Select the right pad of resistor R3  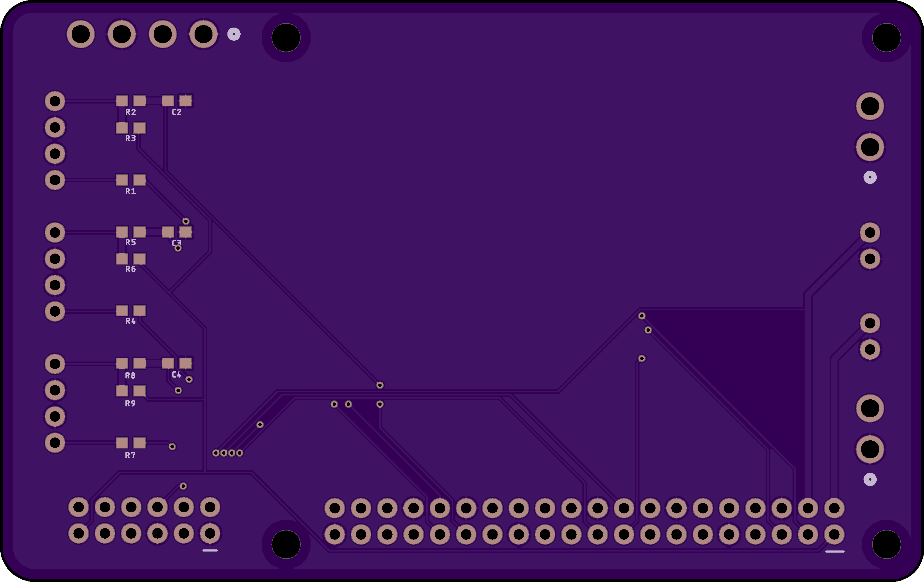140,128
